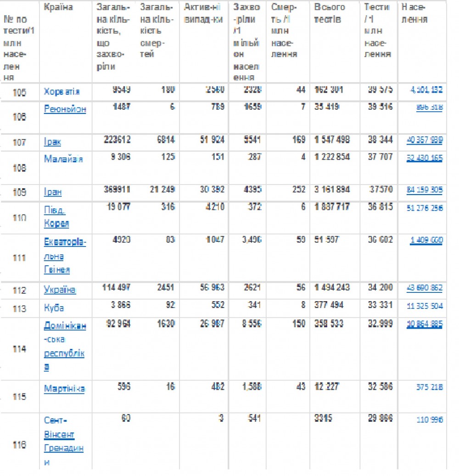Open the Реюньйон country link
The image size is (459, 476).
65,109
